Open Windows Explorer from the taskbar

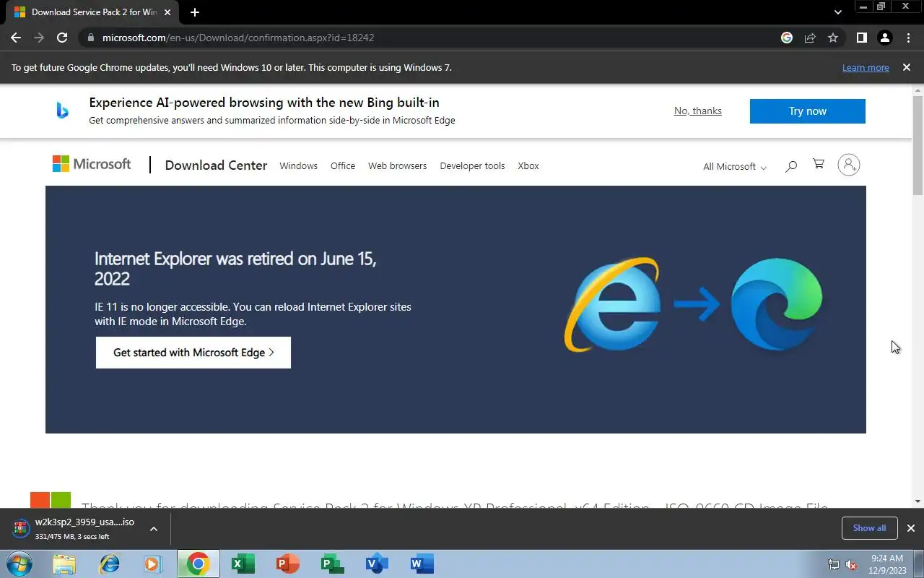(64, 564)
